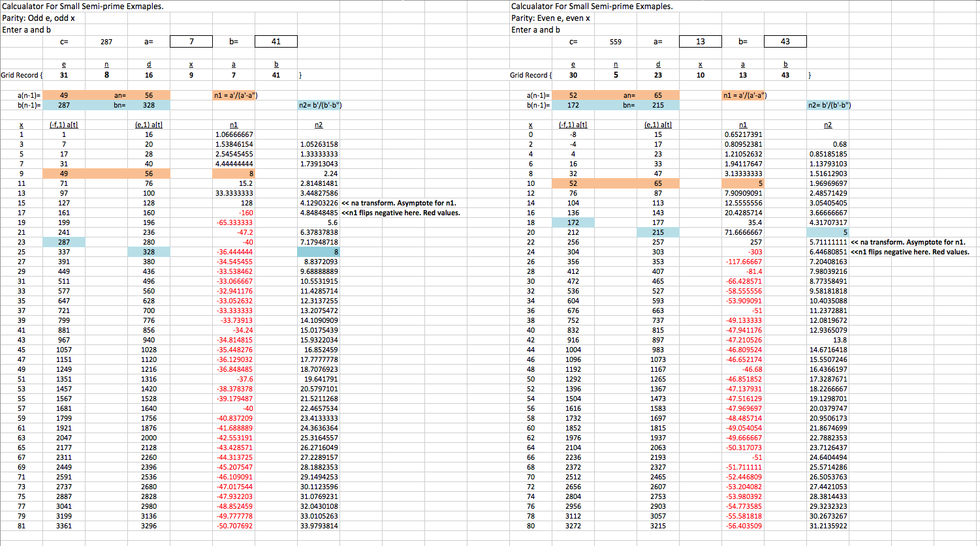Image resolution: width=980 pixels, height=546 pixels.
Task: Select the n1 cell 7.90909091
Action: [x=743, y=193]
